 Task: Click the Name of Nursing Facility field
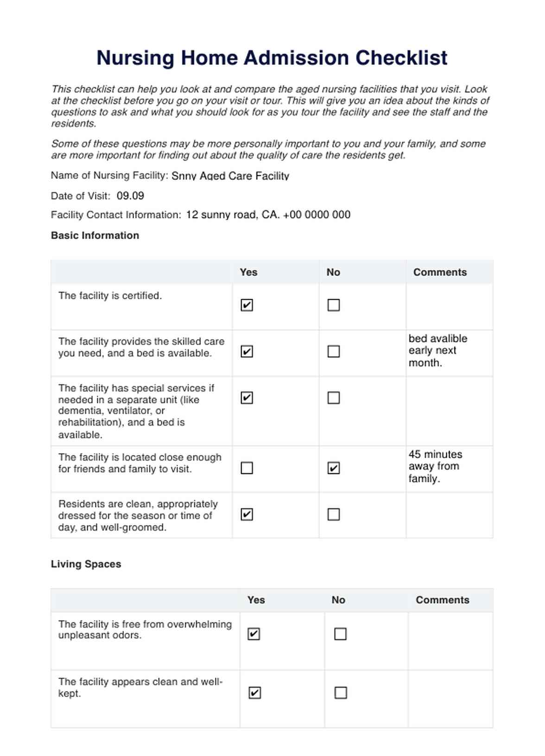[230, 176]
